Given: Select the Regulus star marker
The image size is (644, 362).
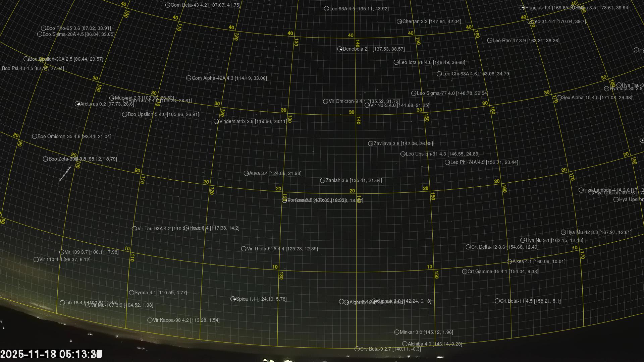Looking at the screenshot, I should tap(522, 8).
